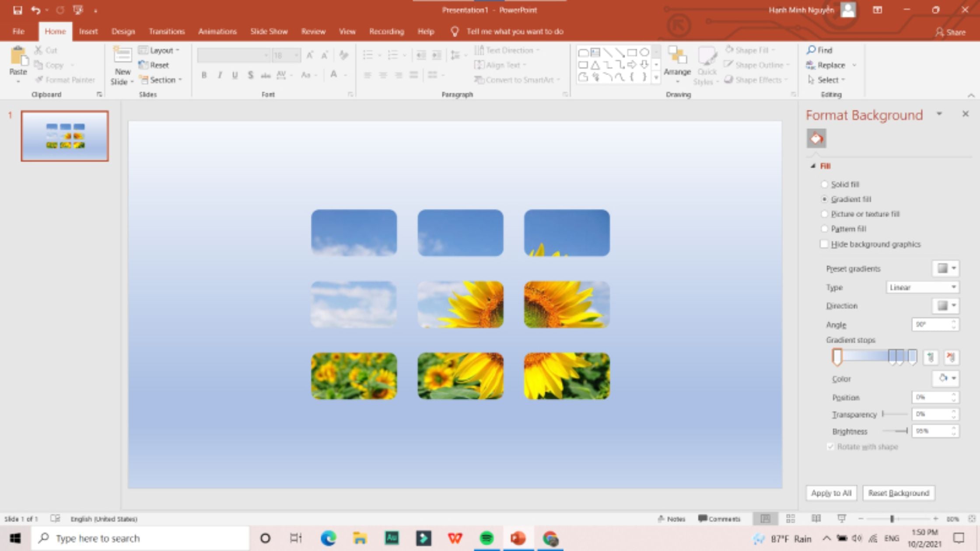Click the add gradient stop icon
Image resolution: width=980 pixels, height=551 pixels.
pos(931,357)
